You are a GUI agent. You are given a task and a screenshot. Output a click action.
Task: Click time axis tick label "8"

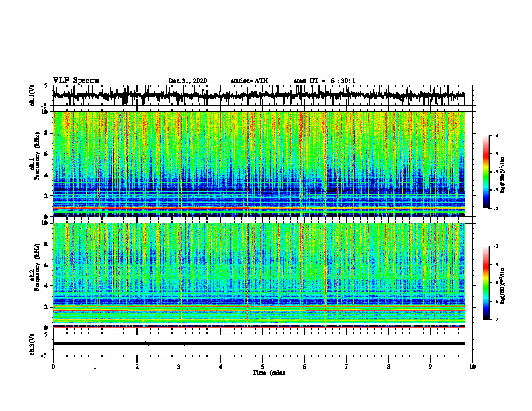[x=388, y=367]
